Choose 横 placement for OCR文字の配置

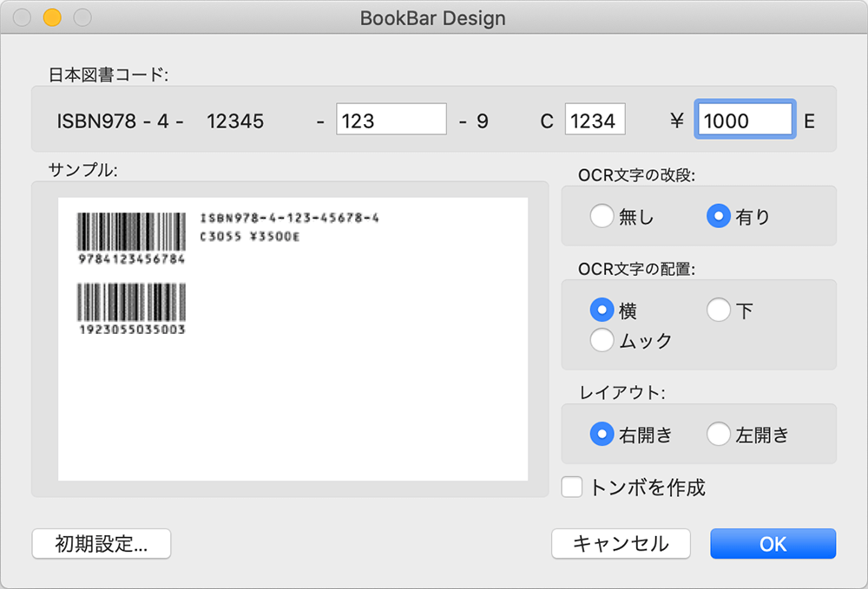coord(602,310)
